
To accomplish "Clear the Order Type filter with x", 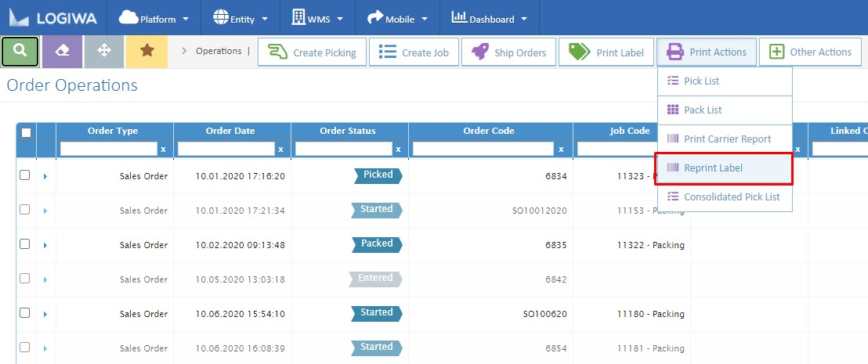I will 163,149.
